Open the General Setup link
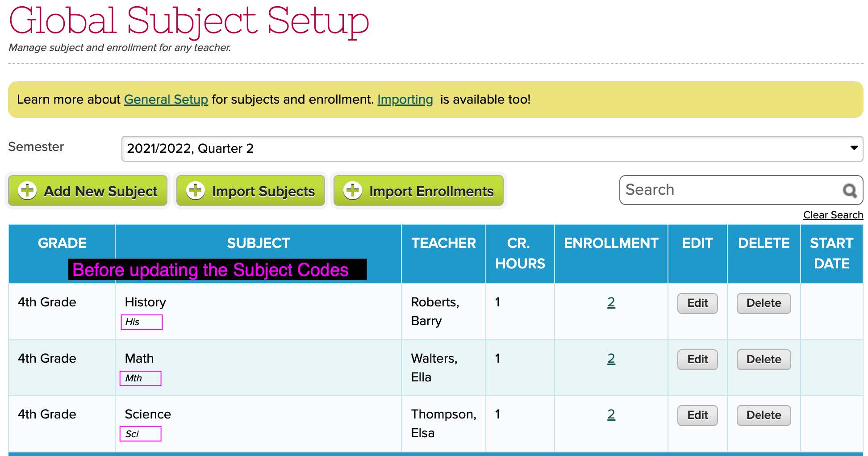Screen dimensions: 868x456 (166, 99)
